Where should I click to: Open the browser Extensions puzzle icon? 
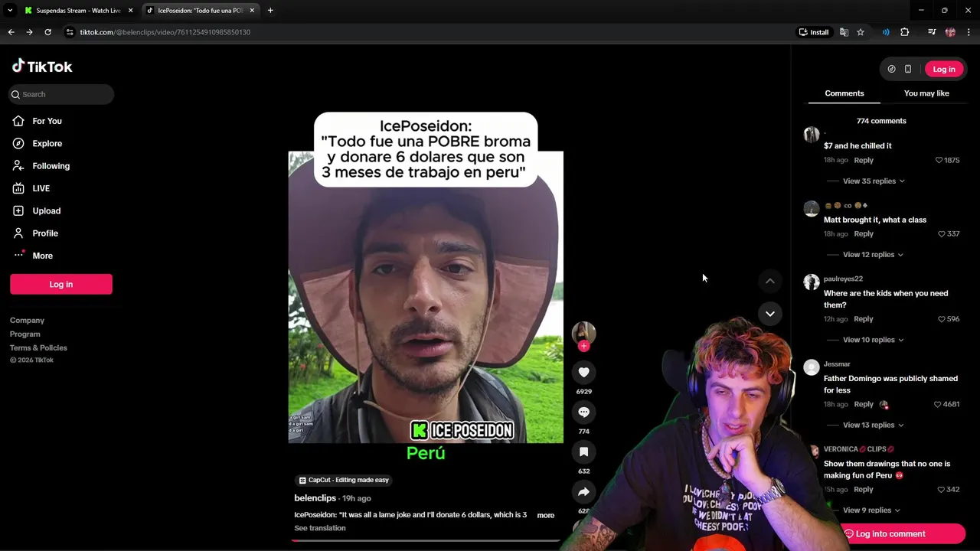click(x=905, y=32)
